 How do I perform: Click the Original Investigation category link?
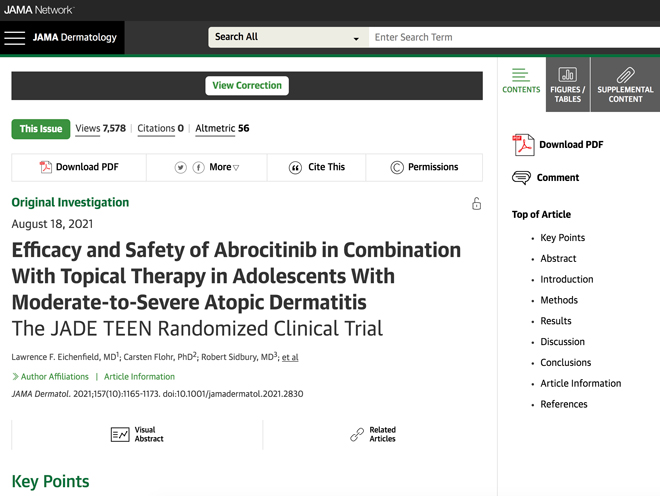point(70,203)
